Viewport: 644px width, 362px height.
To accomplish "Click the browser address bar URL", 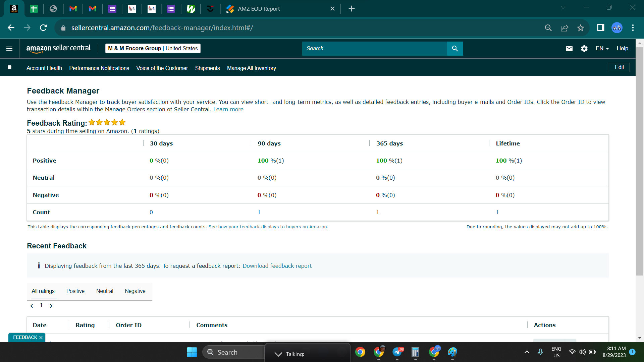I will (162, 28).
